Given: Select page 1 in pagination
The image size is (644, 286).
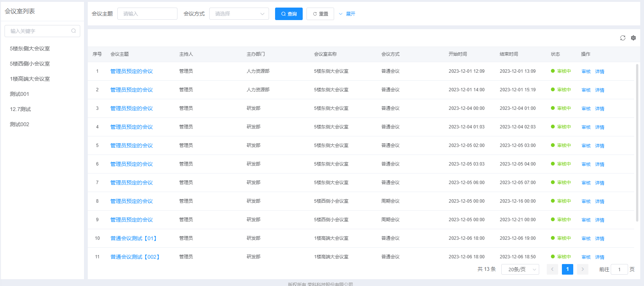Looking at the screenshot, I should tap(567, 269).
